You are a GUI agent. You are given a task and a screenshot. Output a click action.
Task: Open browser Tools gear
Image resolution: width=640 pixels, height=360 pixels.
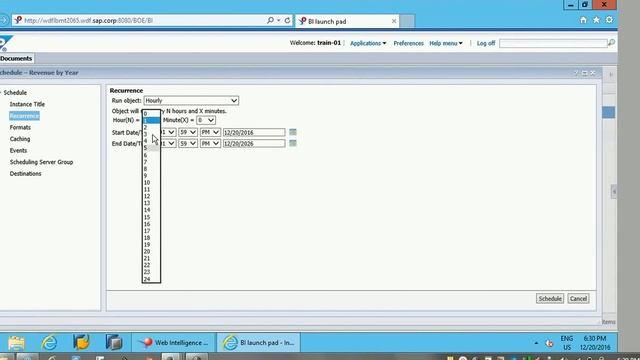(609, 20)
